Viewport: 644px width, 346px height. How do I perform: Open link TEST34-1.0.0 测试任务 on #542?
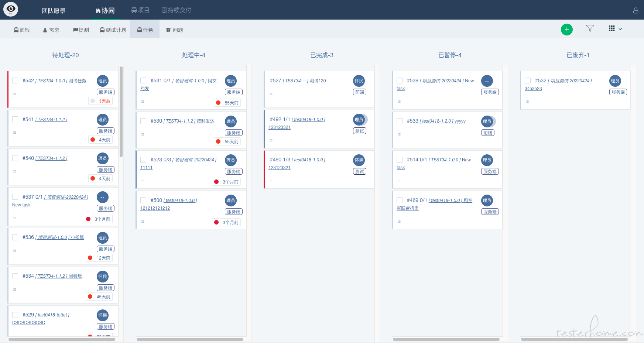tap(61, 81)
